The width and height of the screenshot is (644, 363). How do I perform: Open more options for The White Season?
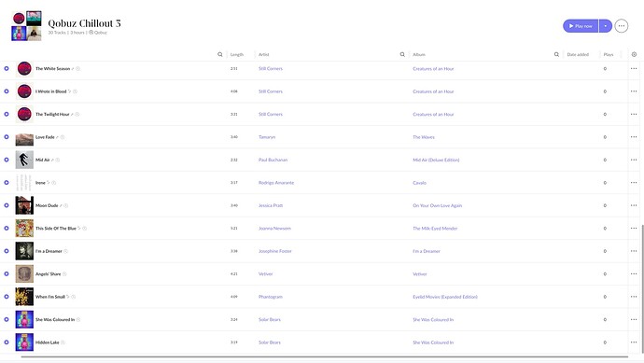pyautogui.click(x=634, y=68)
